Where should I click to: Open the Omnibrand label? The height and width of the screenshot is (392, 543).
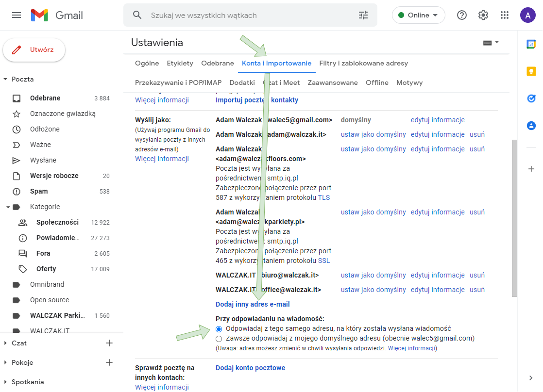pos(47,285)
